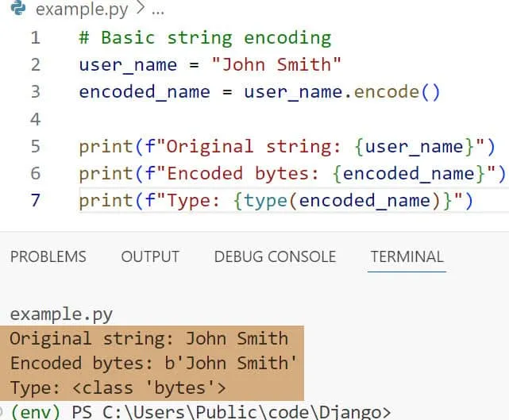Open the OUTPUT panel tab

click(150, 256)
